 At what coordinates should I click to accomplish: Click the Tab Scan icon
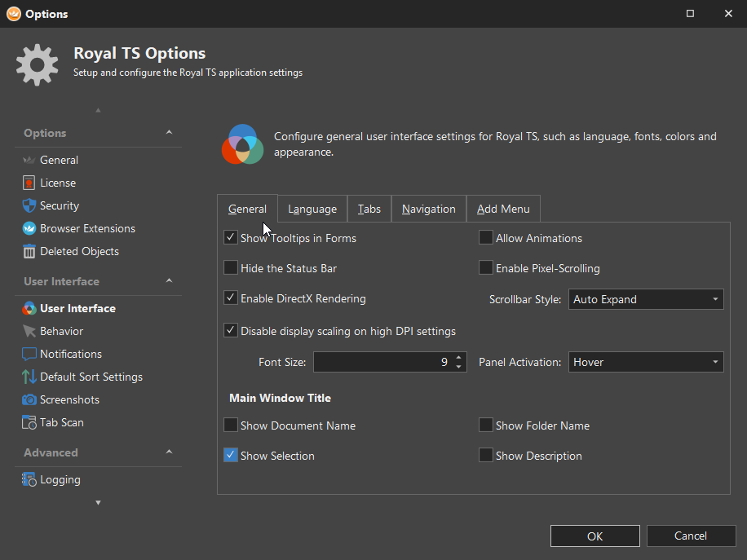[x=29, y=423]
